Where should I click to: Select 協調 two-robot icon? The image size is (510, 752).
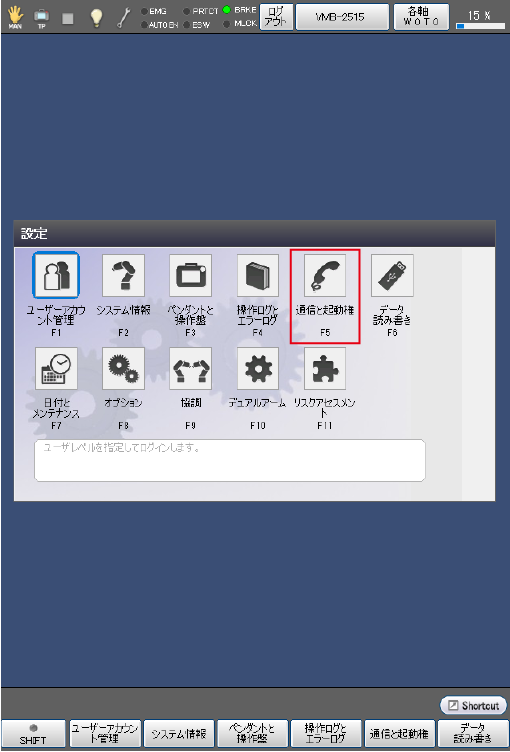pos(190,368)
